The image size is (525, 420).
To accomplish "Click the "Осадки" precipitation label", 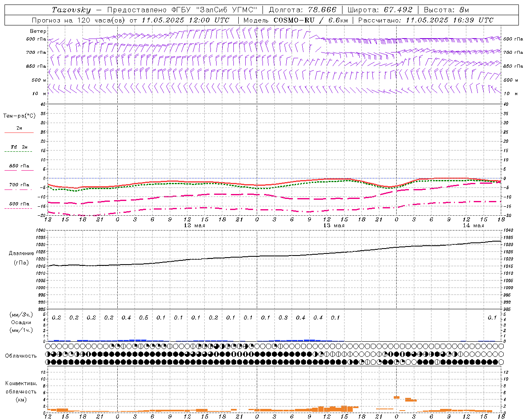I will coord(21,323).
